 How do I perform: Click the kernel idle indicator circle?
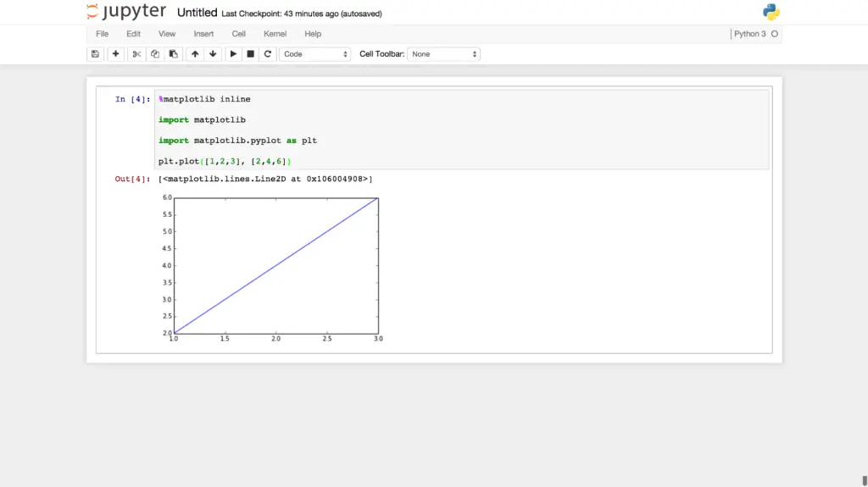point(775,34)
